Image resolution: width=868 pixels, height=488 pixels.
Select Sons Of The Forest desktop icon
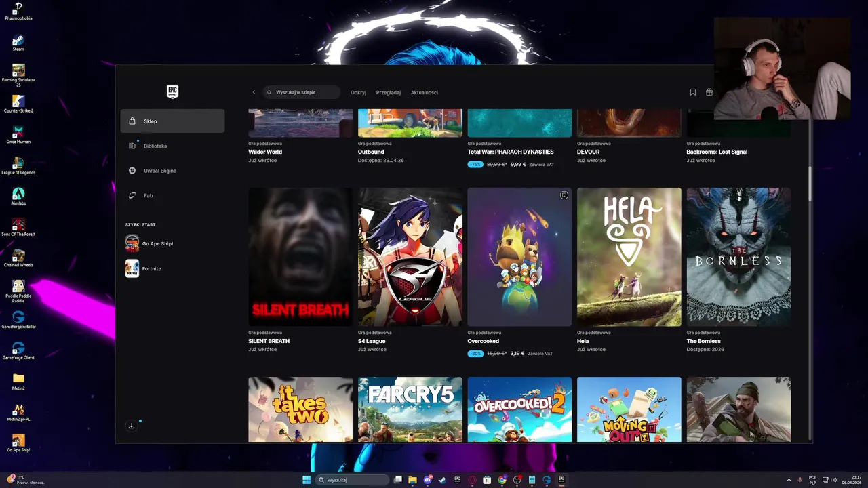tap(18, 227)
